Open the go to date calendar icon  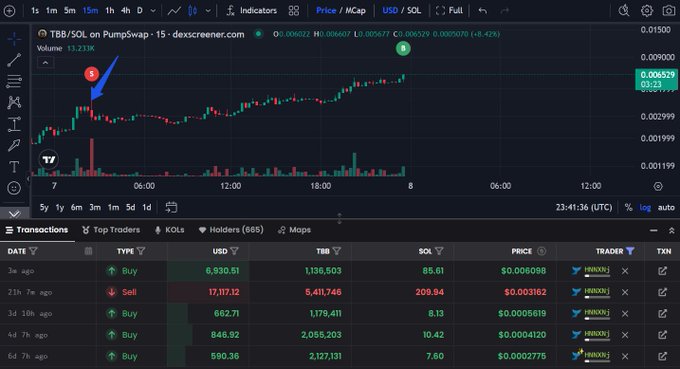pyautogui.click(x=171, y=207)
